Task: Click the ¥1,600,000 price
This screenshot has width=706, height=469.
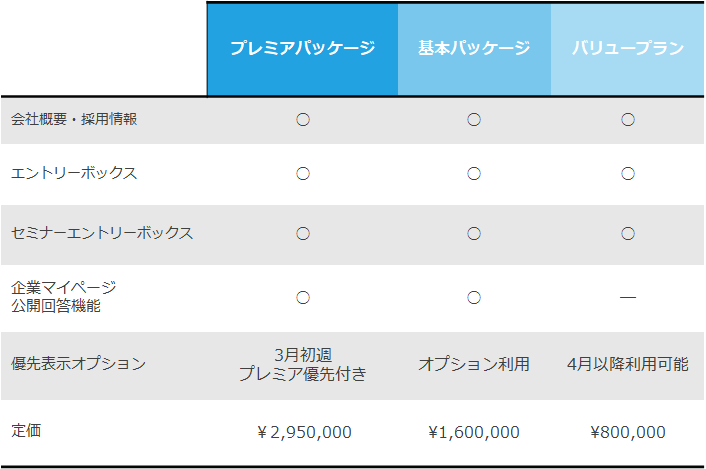Action: coord(474,433)
